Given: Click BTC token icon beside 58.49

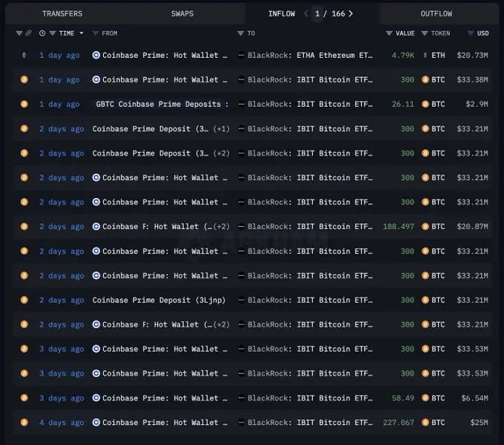Looking at the screenshot, I should click(425, 398).
